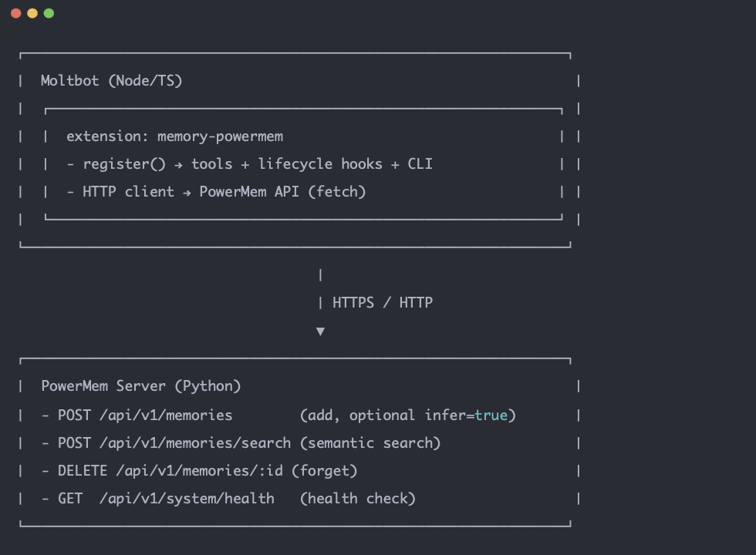Image resolution: width=756 pixels, height=555 pixels.
Task: Click the HTTPS / HTTP label
Action: pos(382,303)
